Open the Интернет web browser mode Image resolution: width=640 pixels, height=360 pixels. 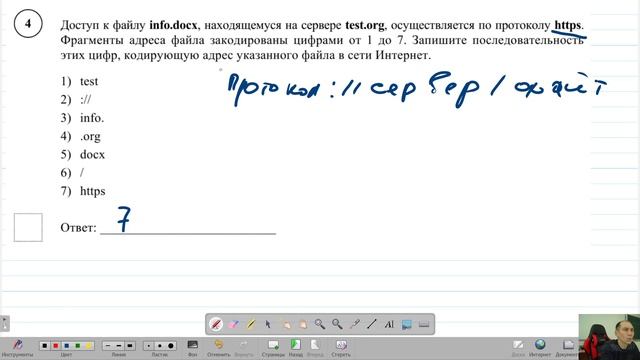click(540, 348)
